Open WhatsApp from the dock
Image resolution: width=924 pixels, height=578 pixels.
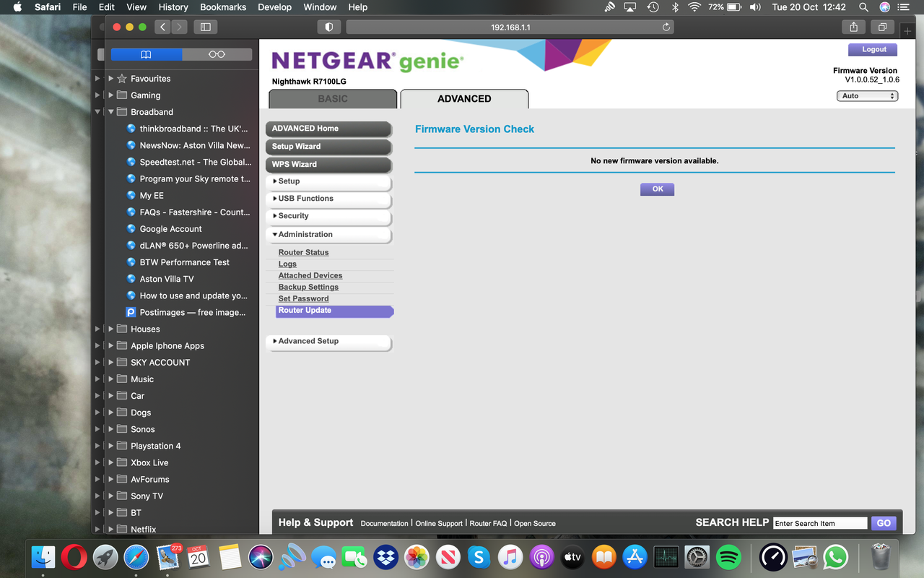pyautogui.click(x=835, y=557)
